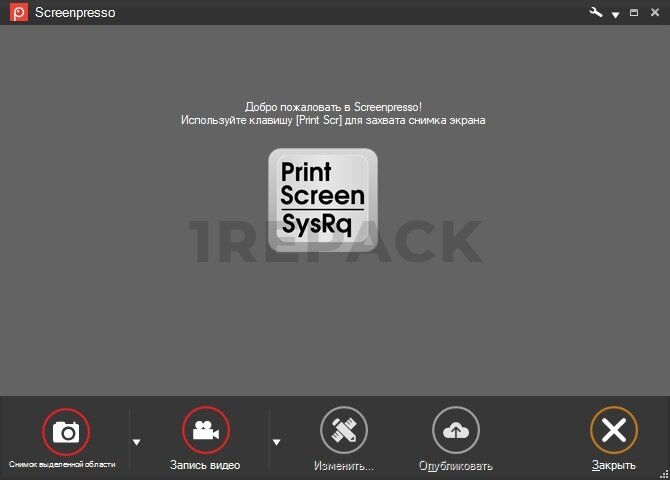Click the resize grip in bottom-right corner

tap(664, 474)
